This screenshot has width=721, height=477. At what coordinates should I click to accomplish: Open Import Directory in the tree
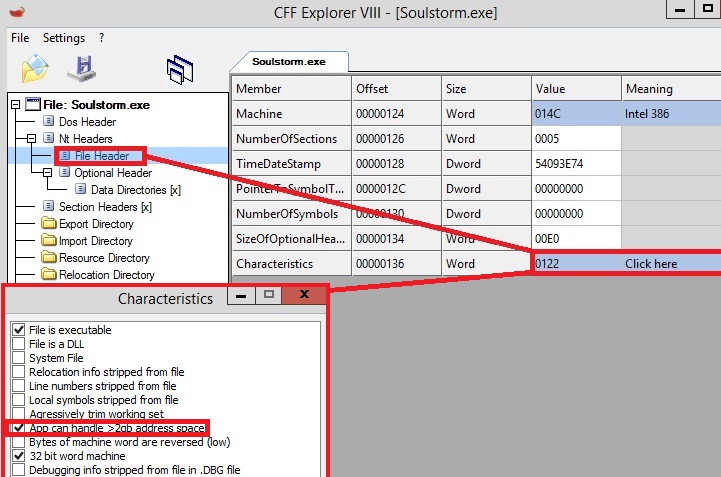[96, 241]
